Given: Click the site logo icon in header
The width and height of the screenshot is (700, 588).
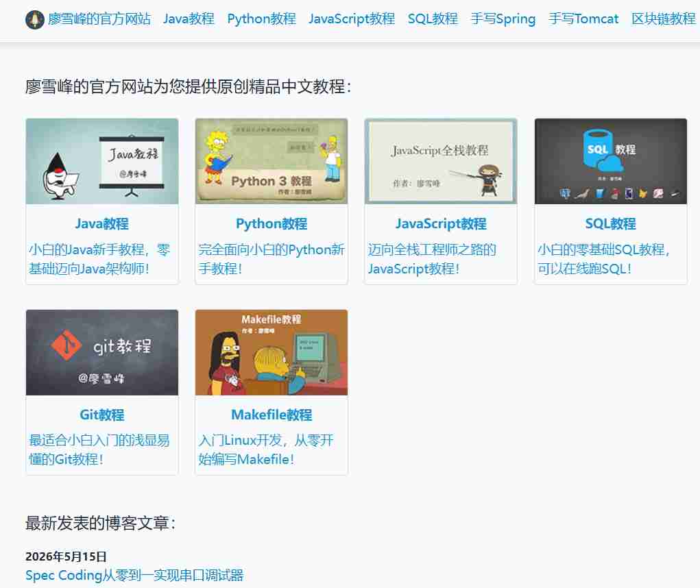Looking at the screenshot, I should tap(34, 19).
